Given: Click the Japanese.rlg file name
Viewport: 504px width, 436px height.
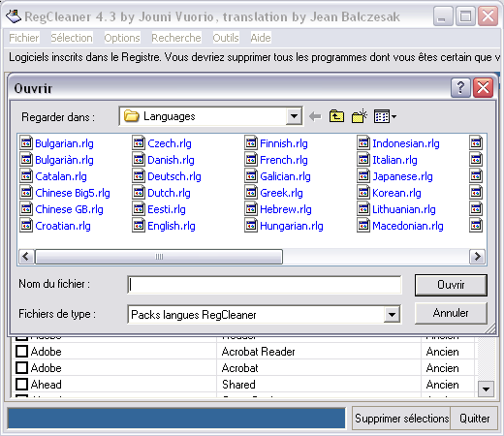Looking at the screenshot, I should point(402,176).
